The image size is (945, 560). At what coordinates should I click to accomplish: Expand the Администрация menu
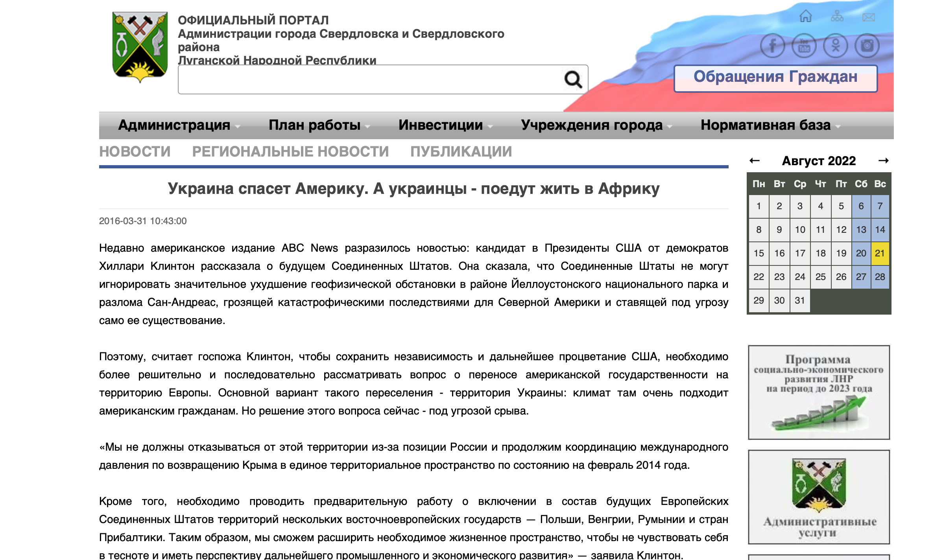click(179, 125)
